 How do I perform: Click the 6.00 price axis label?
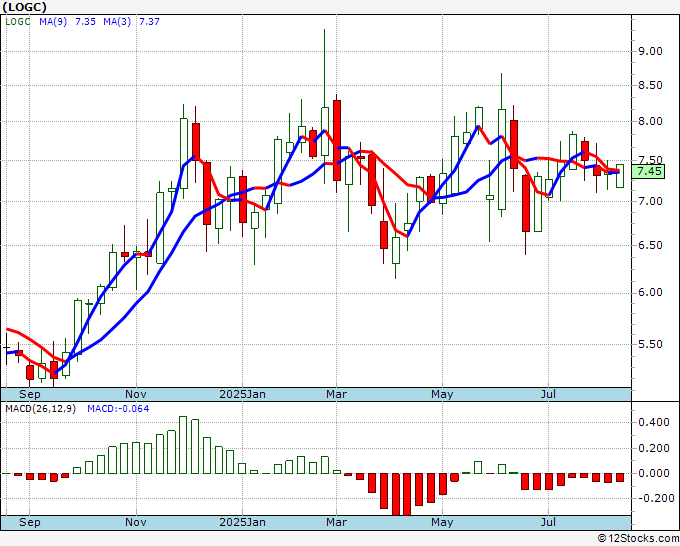[650, 293]
